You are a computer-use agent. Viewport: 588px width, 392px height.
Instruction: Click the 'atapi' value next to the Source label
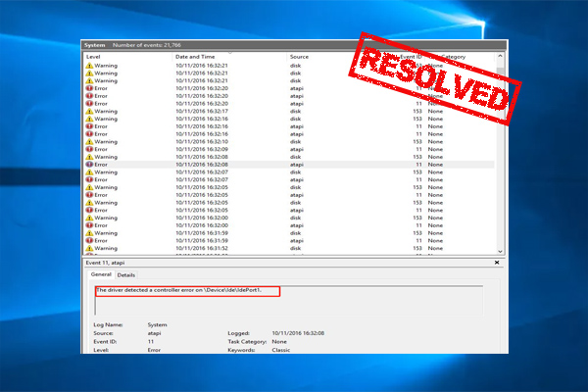154,333
